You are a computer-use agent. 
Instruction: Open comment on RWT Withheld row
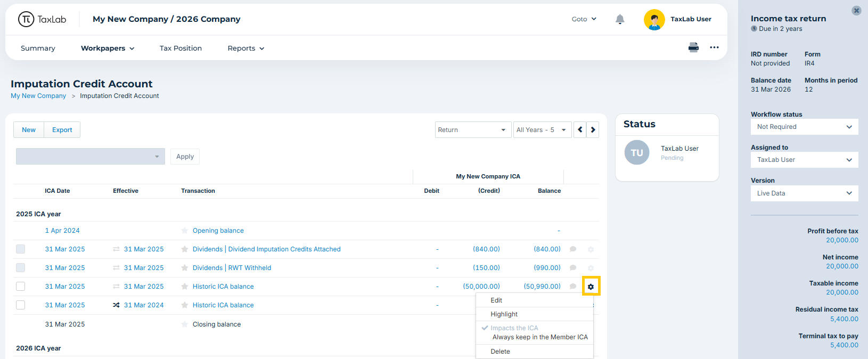[573, 268]
